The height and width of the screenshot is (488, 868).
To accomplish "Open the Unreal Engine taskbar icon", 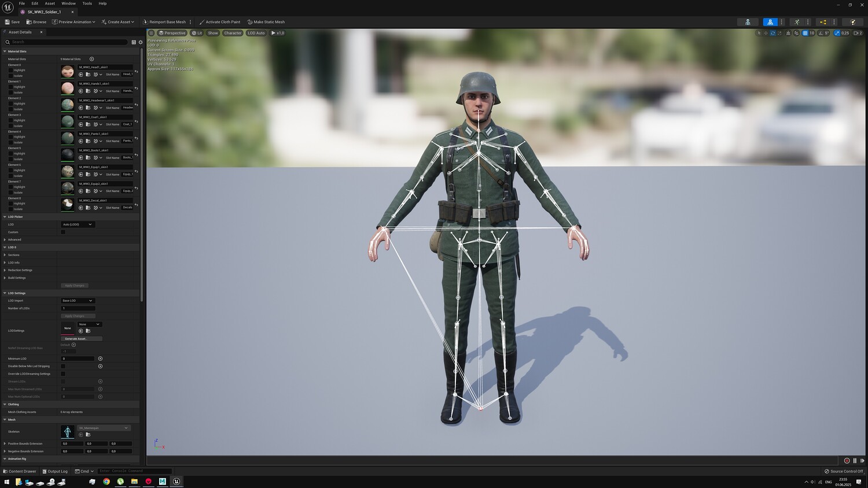I will tap(176, 481).
